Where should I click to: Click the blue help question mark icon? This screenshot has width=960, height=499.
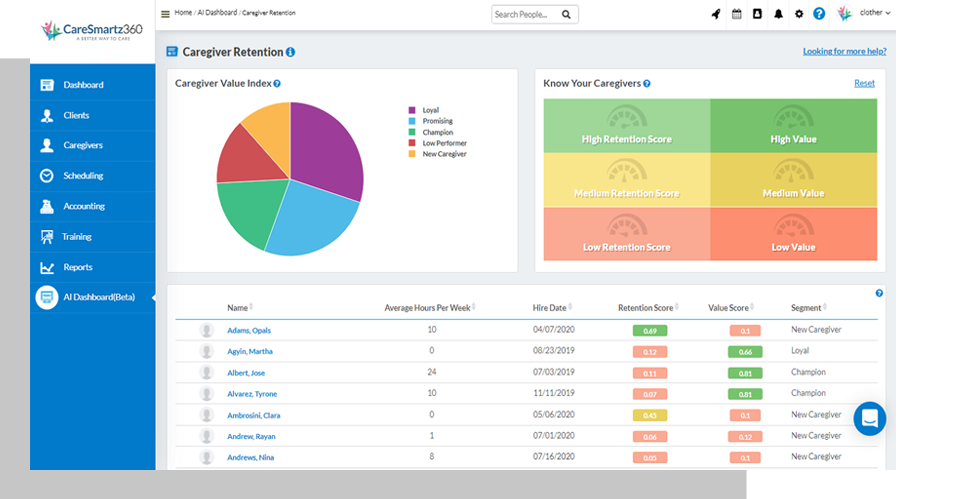coord(819,14)
